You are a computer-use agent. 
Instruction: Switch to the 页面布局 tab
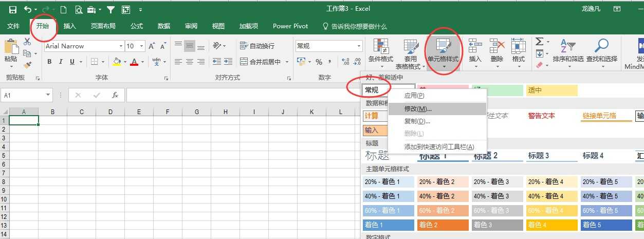103,26
